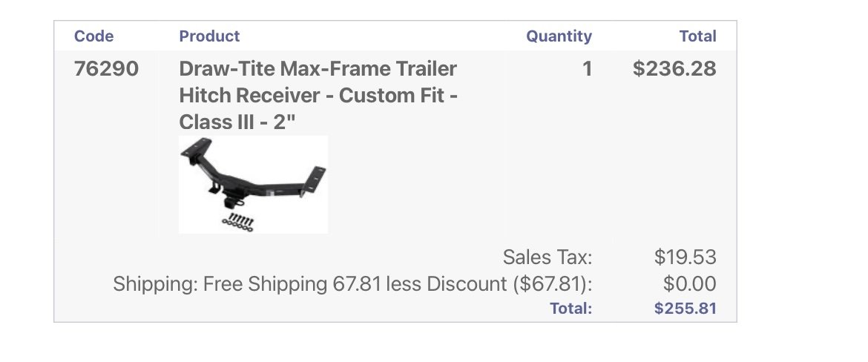Click the Free Shipping discount line

[x=352, y=284]
